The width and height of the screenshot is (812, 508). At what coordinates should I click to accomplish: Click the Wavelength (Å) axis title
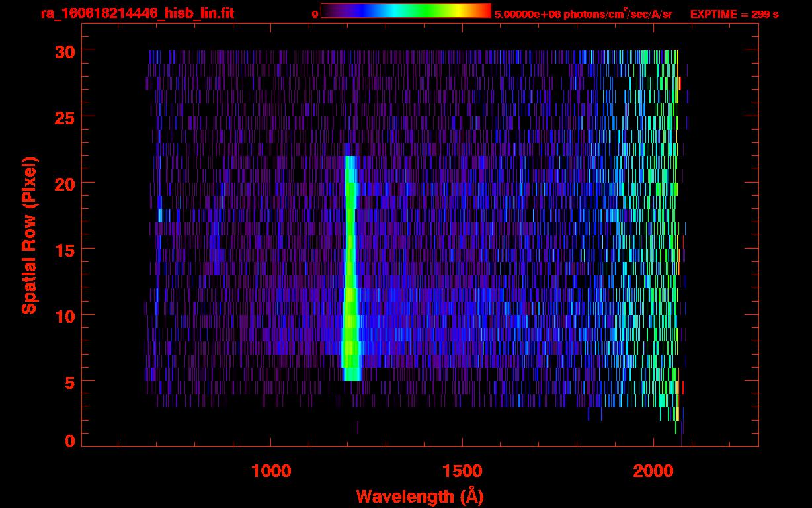[420, 496]
